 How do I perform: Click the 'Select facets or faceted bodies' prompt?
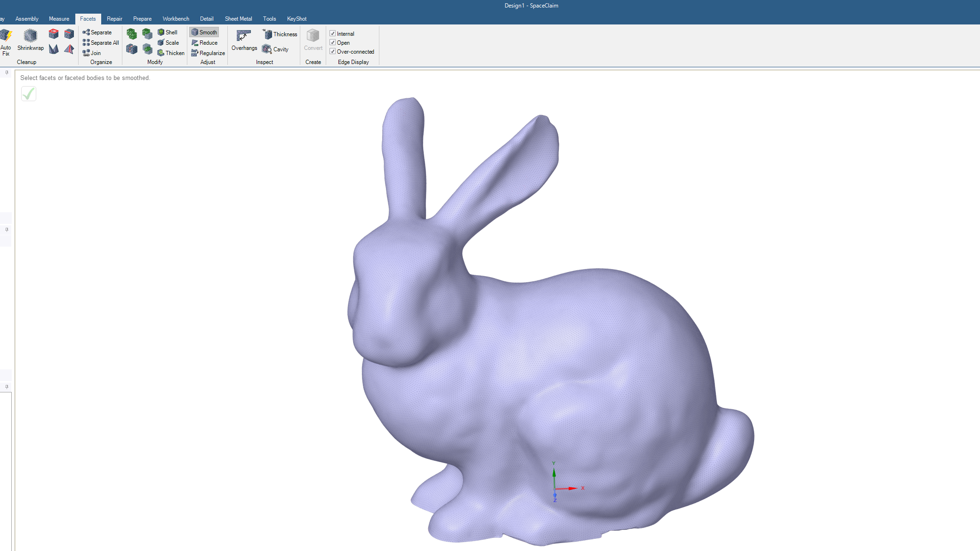85,78
